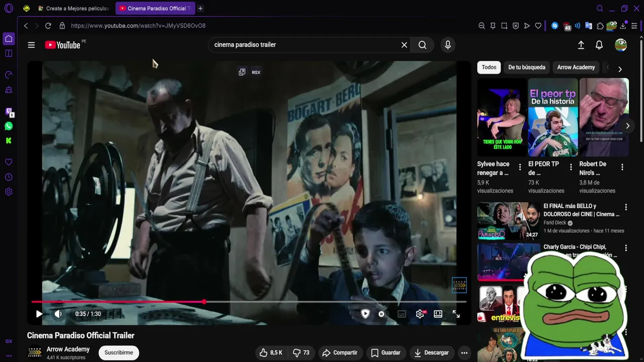Screen dimensions: 644x362
Task: Show next Shorts with carousel arrow
Action: (x=627, y=126)
